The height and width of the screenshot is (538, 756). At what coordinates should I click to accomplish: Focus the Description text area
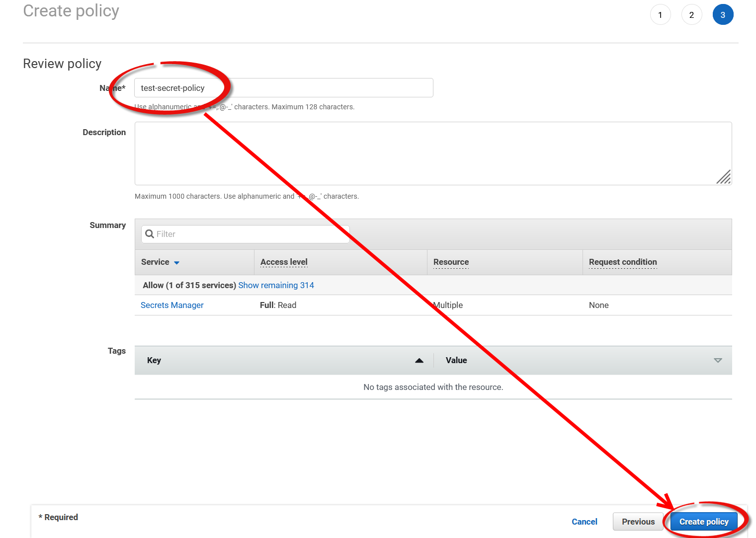point(432,154)
